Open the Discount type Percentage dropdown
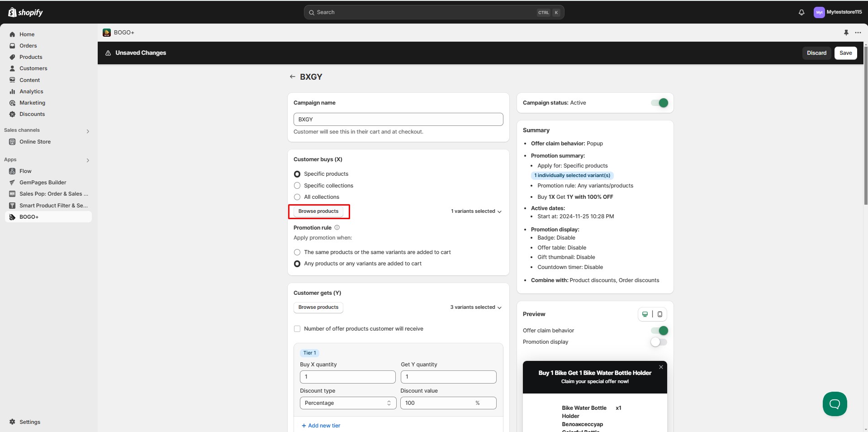Viewport: 868px width, 432px height. 347,403
